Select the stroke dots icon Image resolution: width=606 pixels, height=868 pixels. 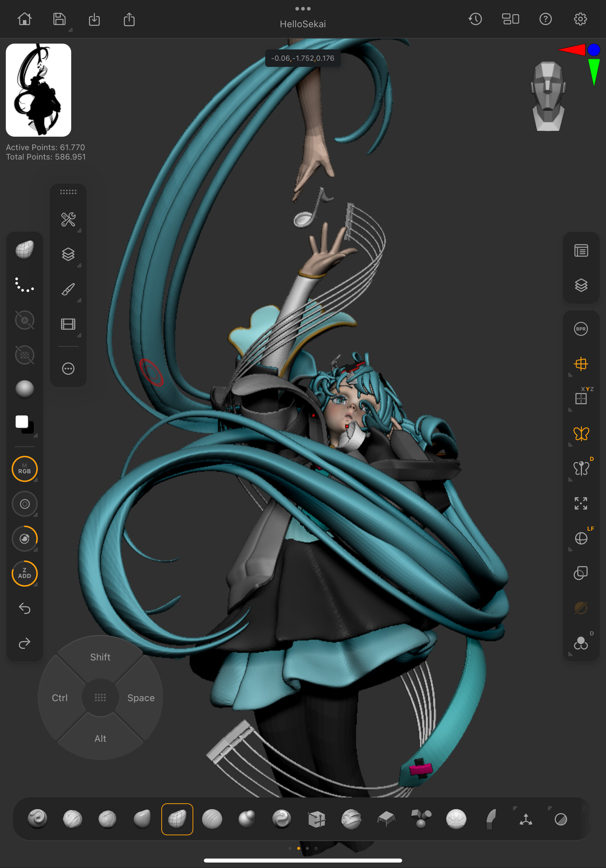click(25, 285)
